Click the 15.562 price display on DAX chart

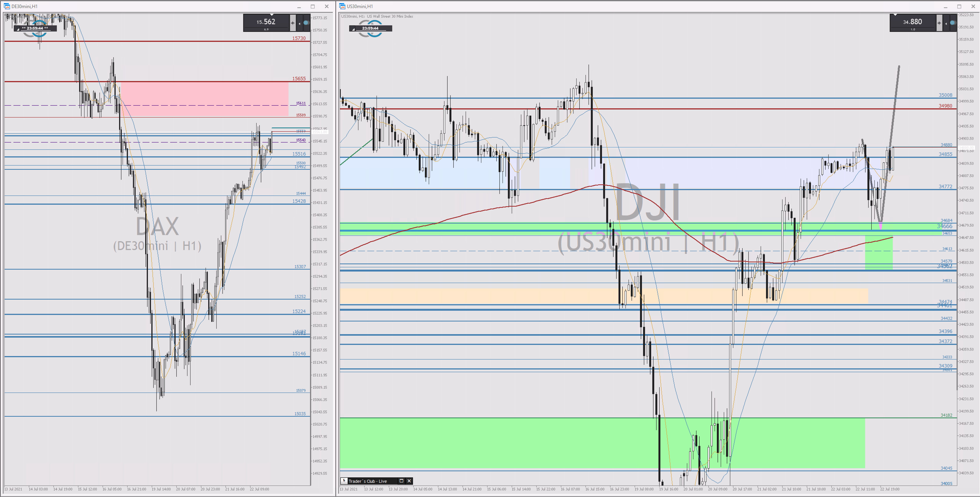(x=266, y=22)
